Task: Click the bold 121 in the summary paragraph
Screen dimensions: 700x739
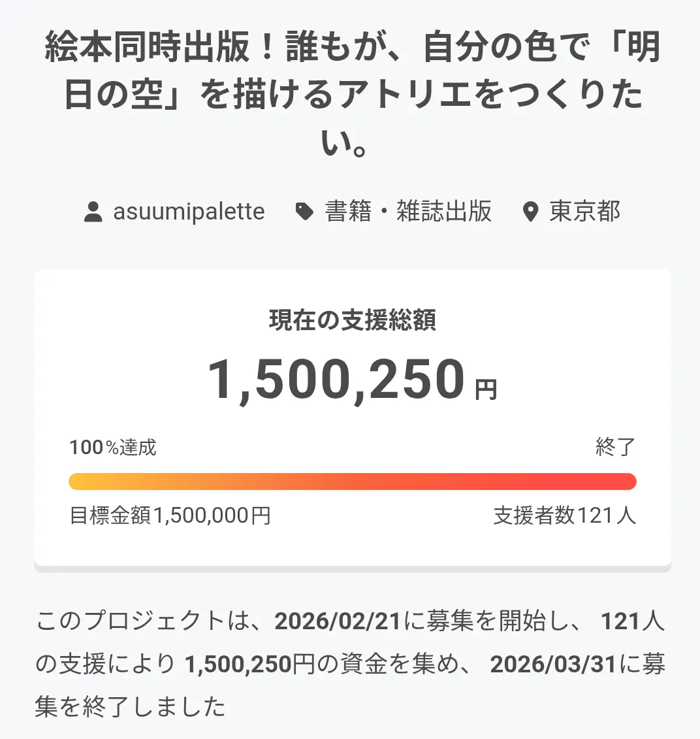Action: point(620,621)
